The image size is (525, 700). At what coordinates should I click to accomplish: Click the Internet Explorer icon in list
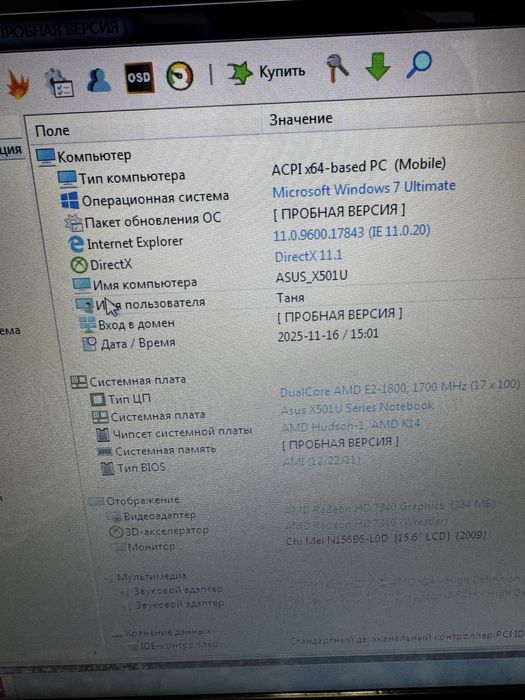(x=76, y=244)
